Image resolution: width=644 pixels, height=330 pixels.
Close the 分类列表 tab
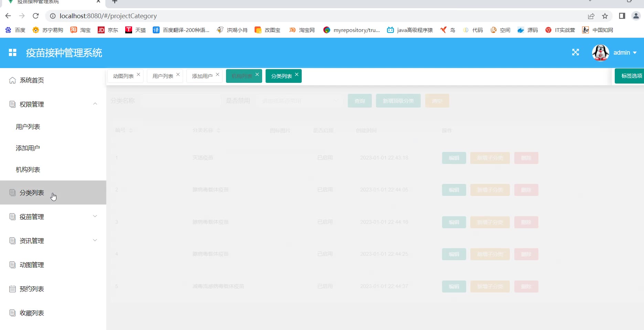pos(297,74)
